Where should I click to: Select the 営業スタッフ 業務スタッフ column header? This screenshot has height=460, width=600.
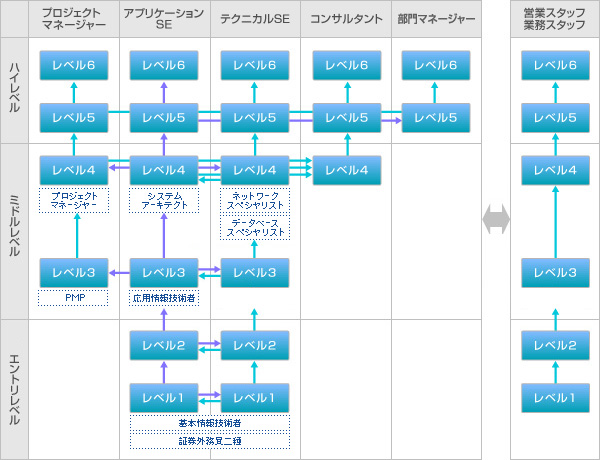pos(555,19)
